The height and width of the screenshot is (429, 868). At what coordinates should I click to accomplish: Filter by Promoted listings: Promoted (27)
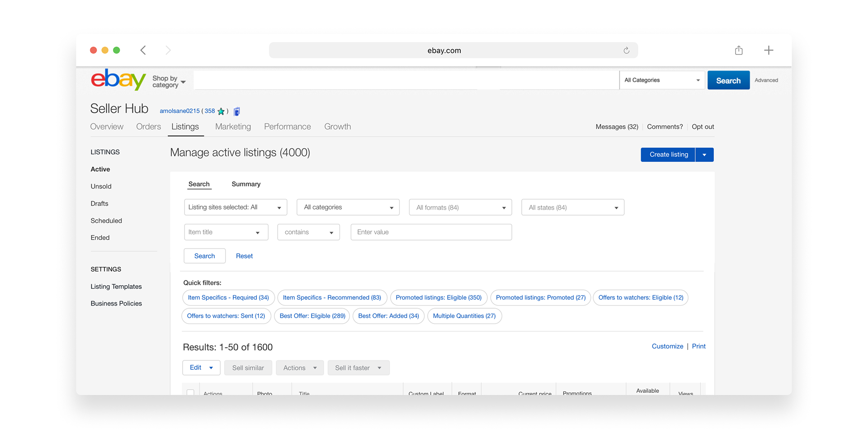541,297
